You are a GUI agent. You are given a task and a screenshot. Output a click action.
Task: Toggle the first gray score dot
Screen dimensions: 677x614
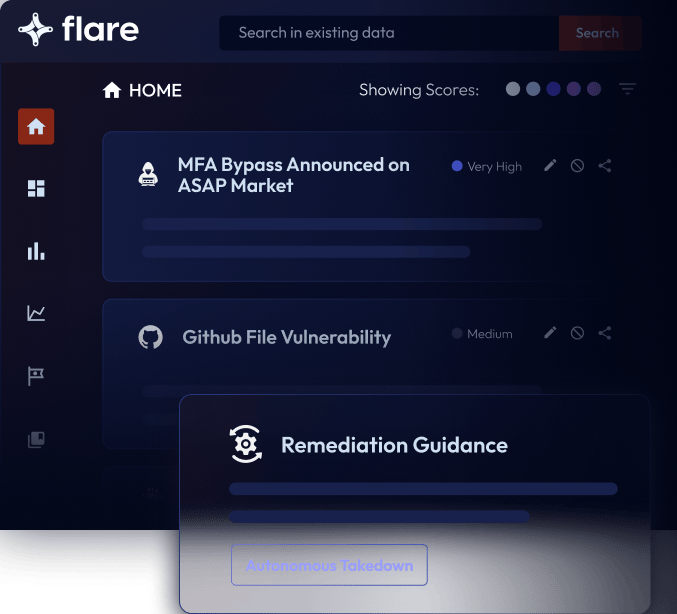(x=513, y=89)
